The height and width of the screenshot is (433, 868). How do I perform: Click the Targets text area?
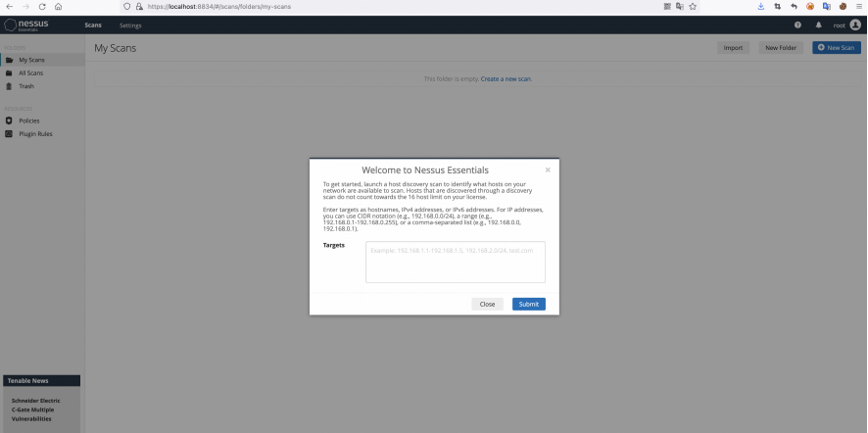455,262
